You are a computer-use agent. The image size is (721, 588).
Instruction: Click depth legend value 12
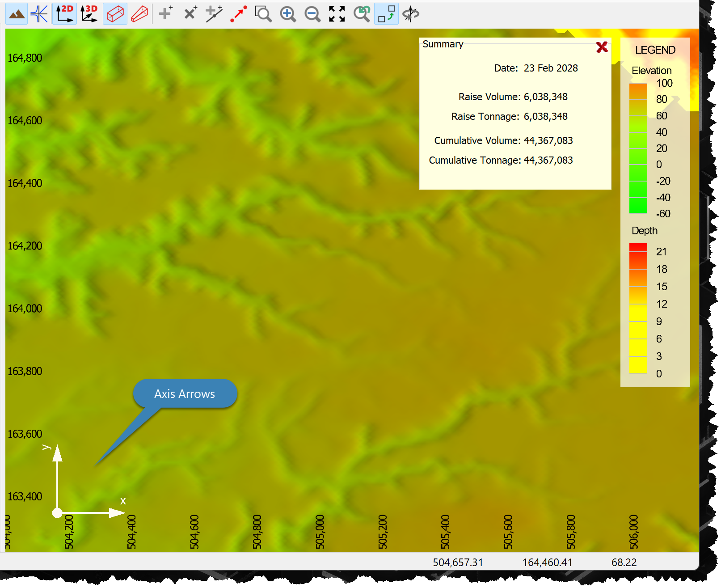(662, 304)
